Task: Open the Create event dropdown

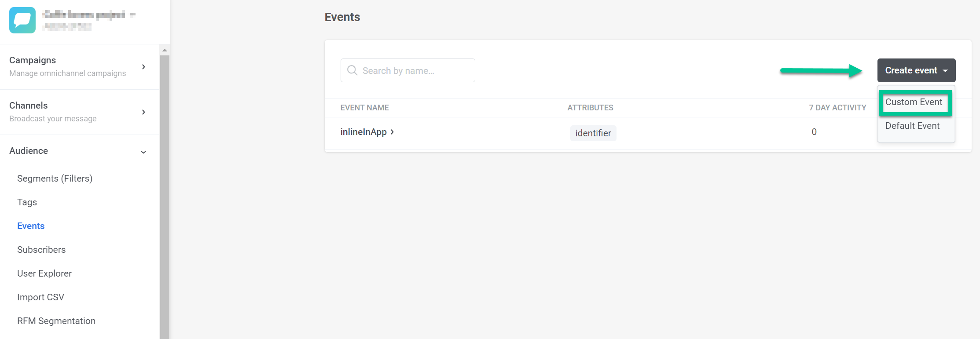Action: tap(916, 70)
